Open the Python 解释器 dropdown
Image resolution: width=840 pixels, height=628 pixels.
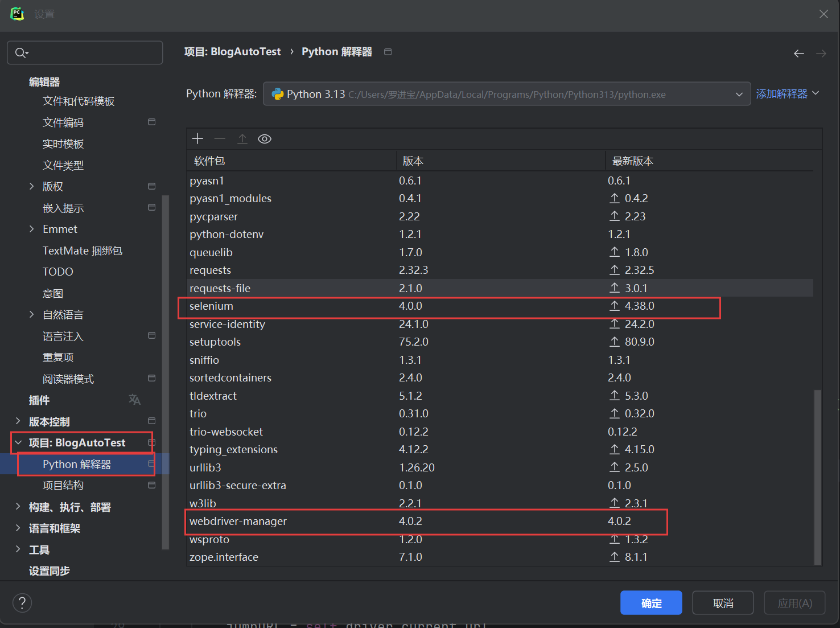coord(507,94)
